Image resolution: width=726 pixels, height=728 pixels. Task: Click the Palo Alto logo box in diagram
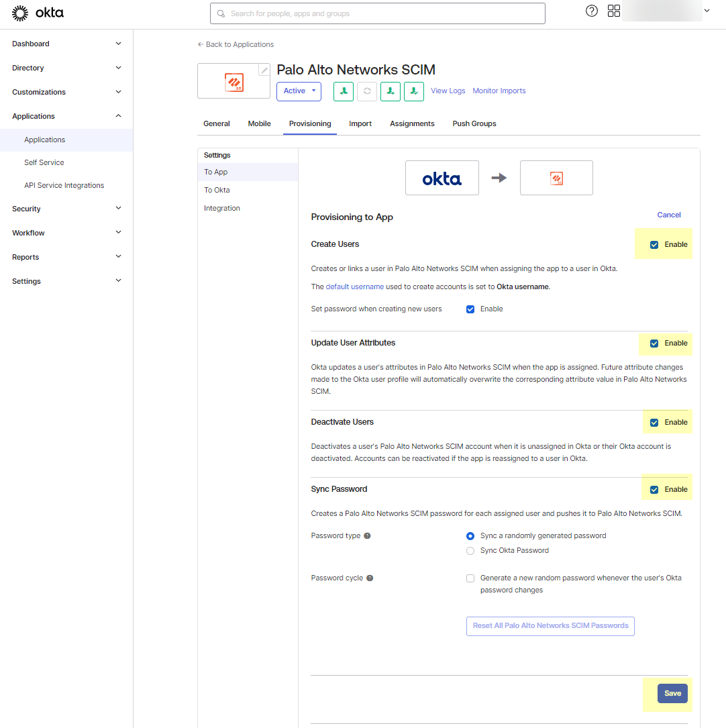point(556,178)
